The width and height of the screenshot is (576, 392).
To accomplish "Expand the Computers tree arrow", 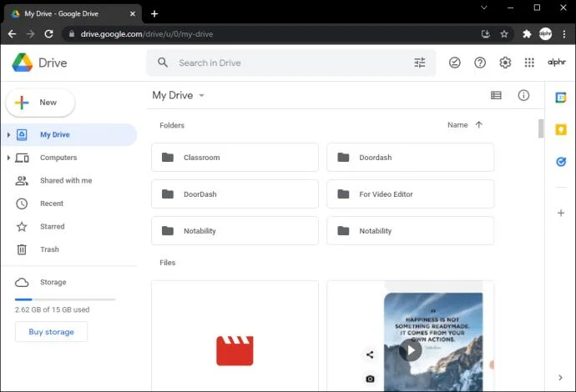I will 8,158.
